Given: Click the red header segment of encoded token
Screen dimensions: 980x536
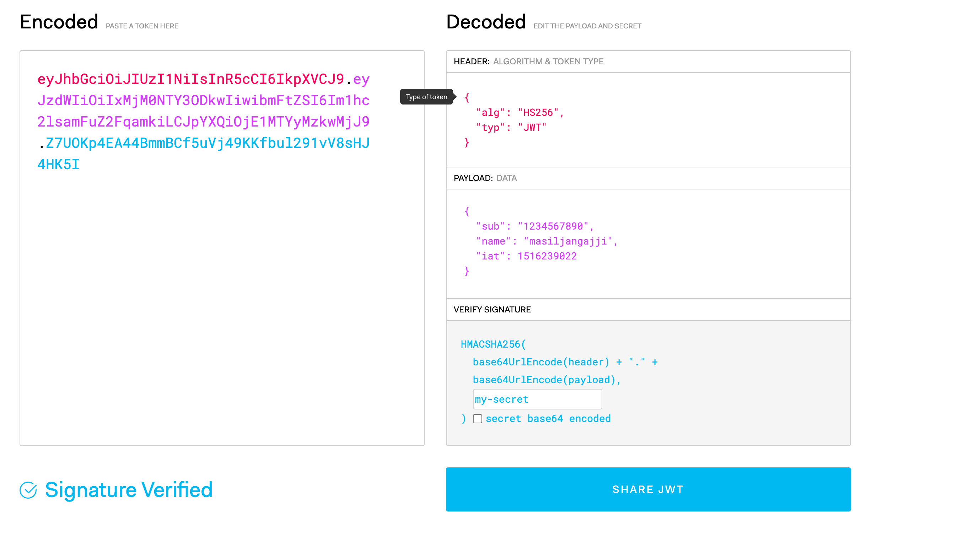Looking at the screenshot, I should click(190, 79).
